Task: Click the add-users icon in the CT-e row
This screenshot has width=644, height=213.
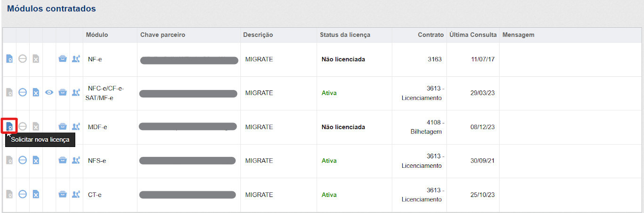Action: [x=76, y=194]
